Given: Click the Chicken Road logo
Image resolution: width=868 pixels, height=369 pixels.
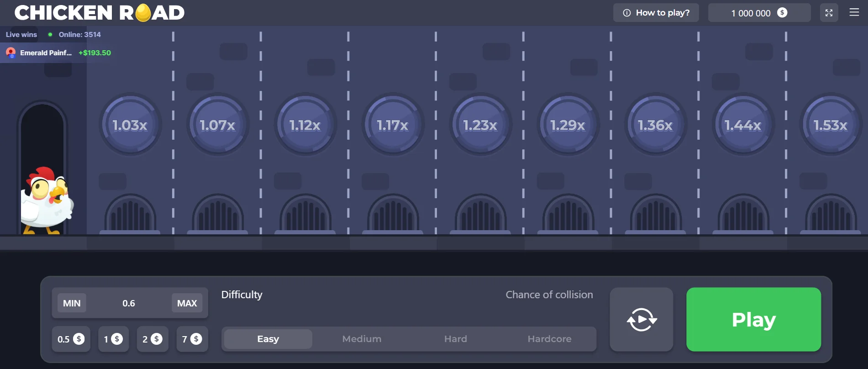Looking at the screenshot, I should click(x=100, y=13).
